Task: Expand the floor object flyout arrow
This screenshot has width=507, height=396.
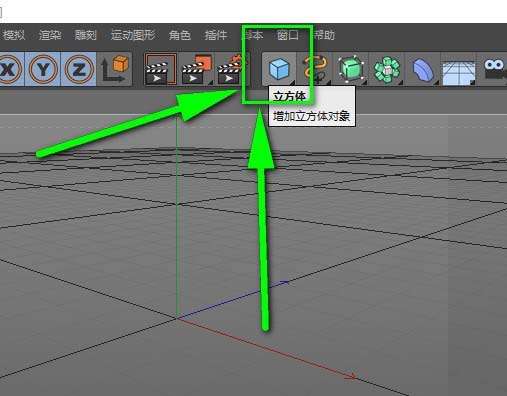Action: tap(473, 83)
